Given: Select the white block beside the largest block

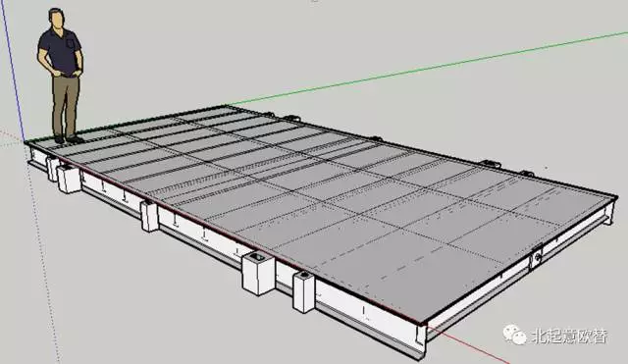Looking at the screenshot, I should tap(304, 291).
